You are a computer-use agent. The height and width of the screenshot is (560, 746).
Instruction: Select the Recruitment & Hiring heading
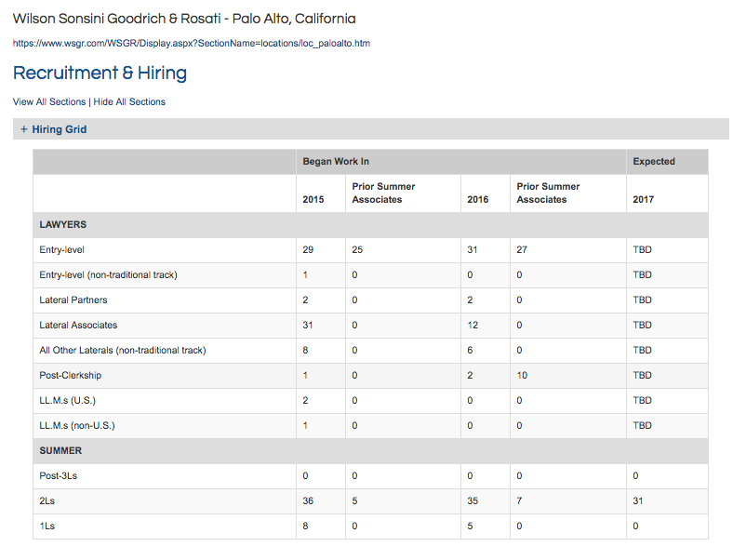pyautogui.click(x=100, y=73)
